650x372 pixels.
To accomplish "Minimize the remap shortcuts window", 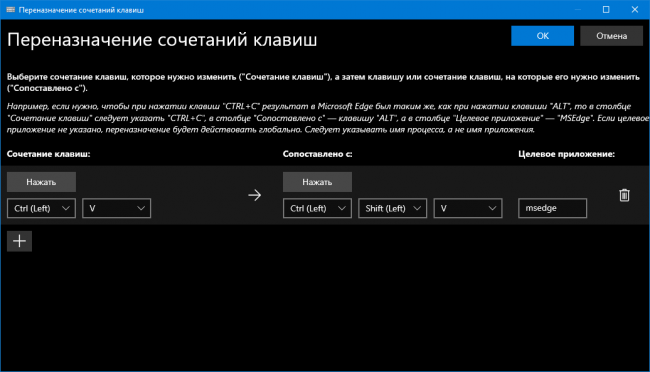I will (x=578, y=10).
